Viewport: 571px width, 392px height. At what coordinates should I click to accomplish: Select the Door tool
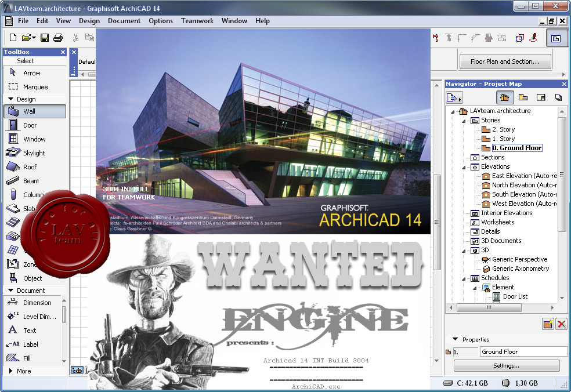click(35, 125)
